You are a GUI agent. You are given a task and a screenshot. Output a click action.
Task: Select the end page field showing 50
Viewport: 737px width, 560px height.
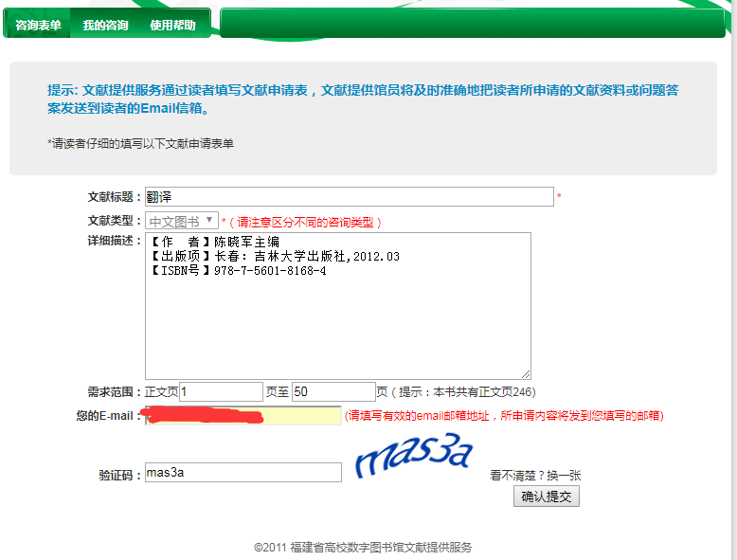333,391
